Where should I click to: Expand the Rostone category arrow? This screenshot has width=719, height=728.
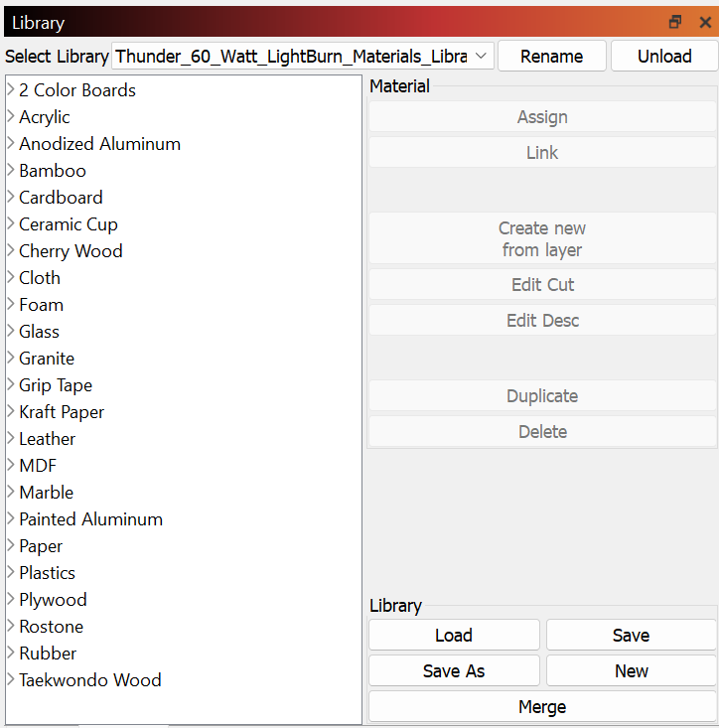[11, 626]
